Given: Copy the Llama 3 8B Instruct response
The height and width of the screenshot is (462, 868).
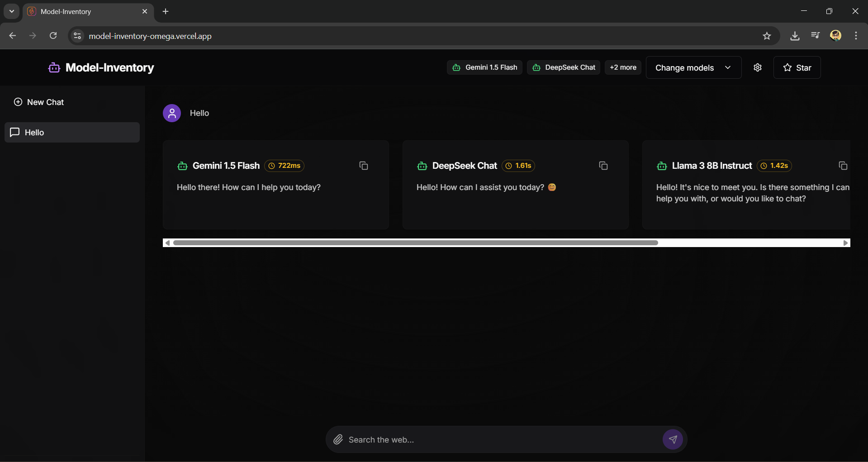Looking at the screenshot, I should [x=843, y=166].
